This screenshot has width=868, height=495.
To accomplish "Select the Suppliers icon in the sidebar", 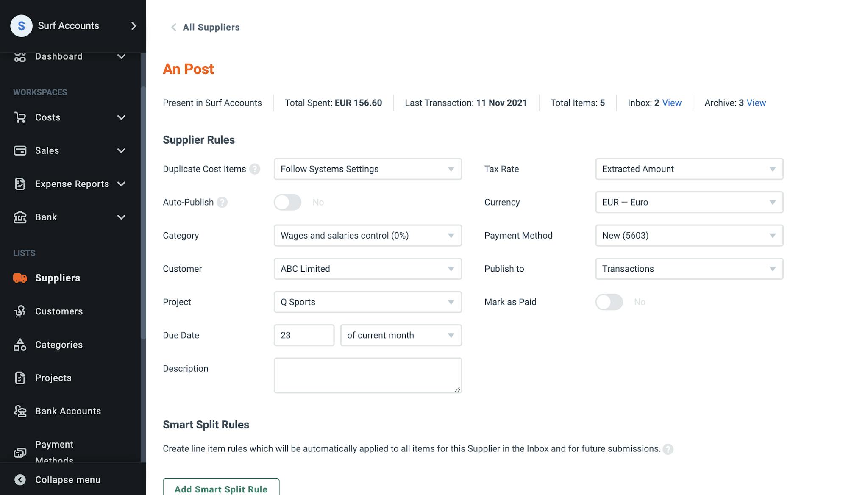I will pos(20,278).
